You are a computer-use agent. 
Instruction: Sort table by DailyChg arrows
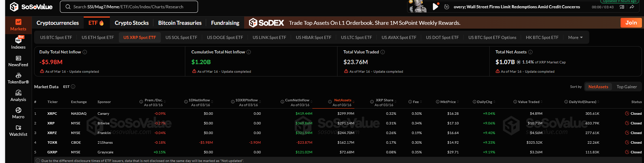click(x=494, y=102)
